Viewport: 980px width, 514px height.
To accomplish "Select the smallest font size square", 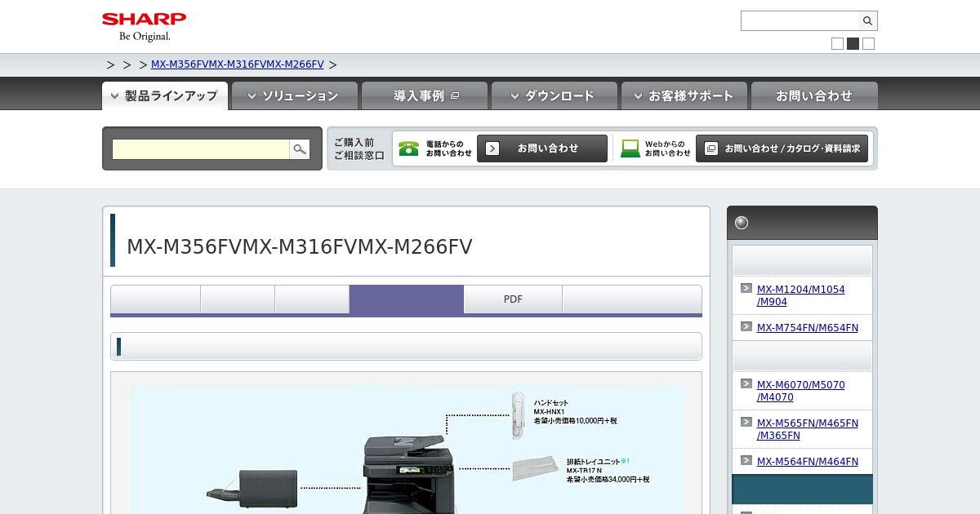I will pyautogui.click(x=837, y=44).
